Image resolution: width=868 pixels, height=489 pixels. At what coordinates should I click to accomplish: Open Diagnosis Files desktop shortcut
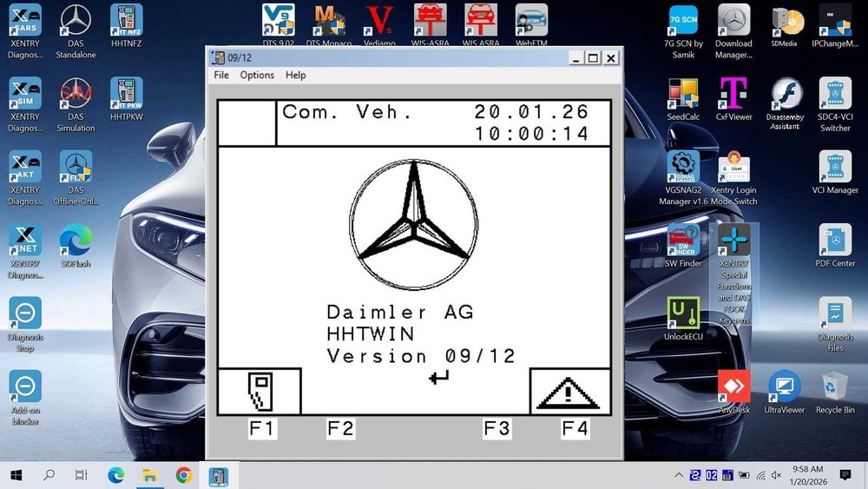pyautogui.click(x=835, y=325)
